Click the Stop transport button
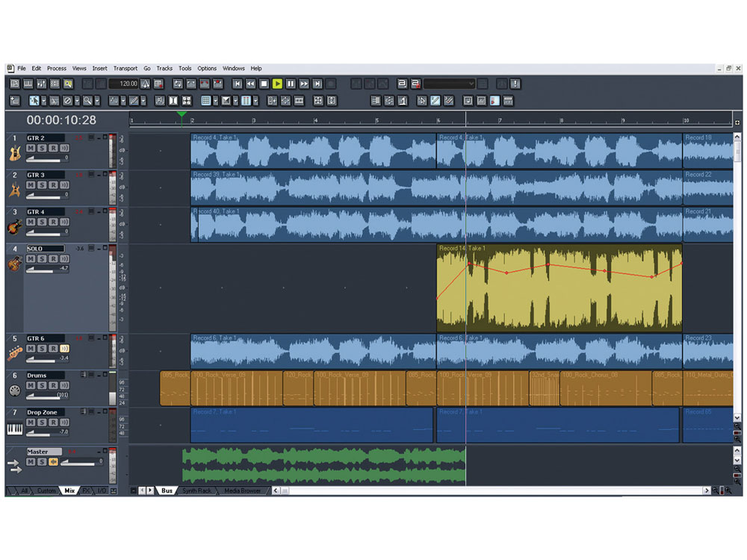747x560 pixels. [264, 84]
